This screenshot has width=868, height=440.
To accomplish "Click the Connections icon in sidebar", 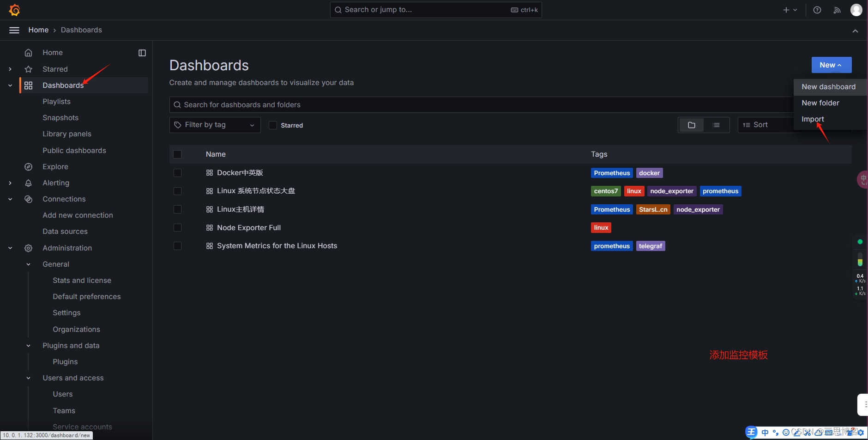I will [x=29, y=199].
